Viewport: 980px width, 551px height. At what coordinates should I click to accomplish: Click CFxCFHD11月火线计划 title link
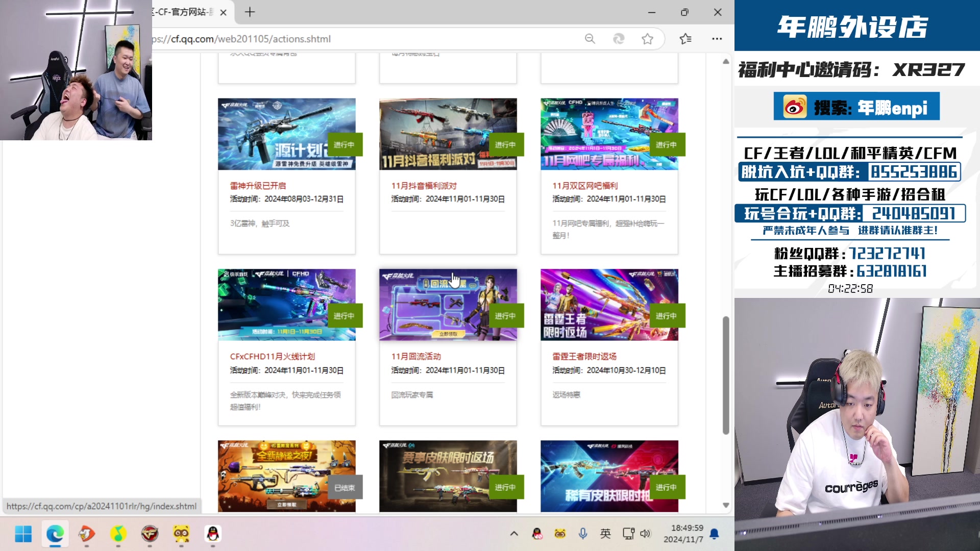[273, 357]
